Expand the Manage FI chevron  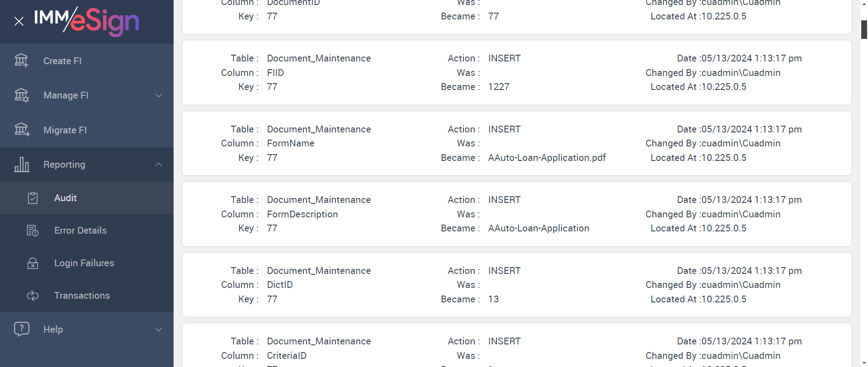click(x=159, y=95)
